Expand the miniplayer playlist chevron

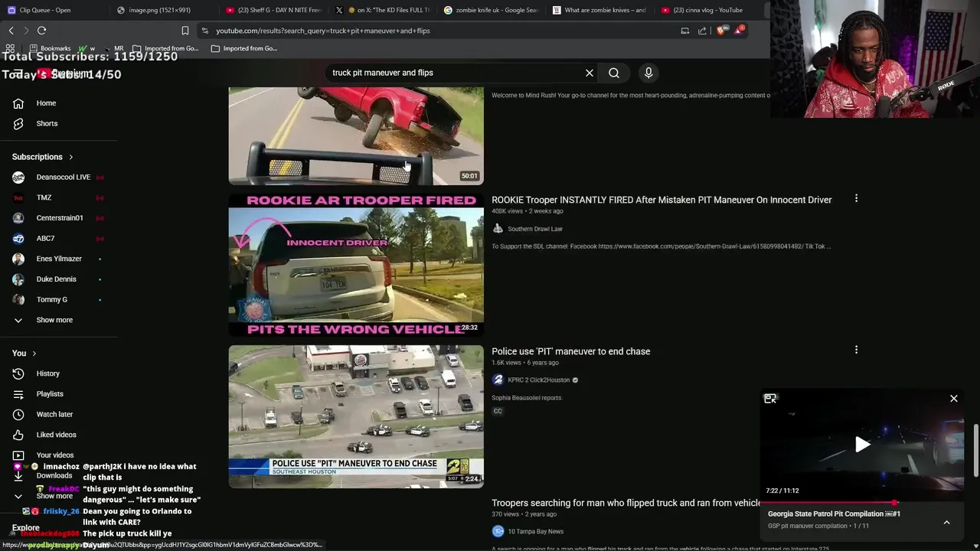(946, 522)
